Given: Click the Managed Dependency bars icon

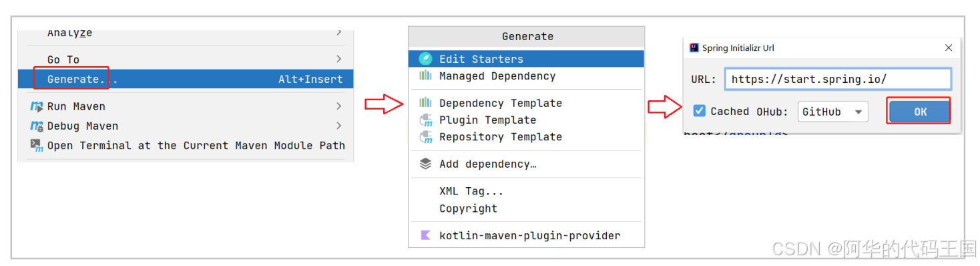Looking at the screenshot, I should (x=425, y=76).
